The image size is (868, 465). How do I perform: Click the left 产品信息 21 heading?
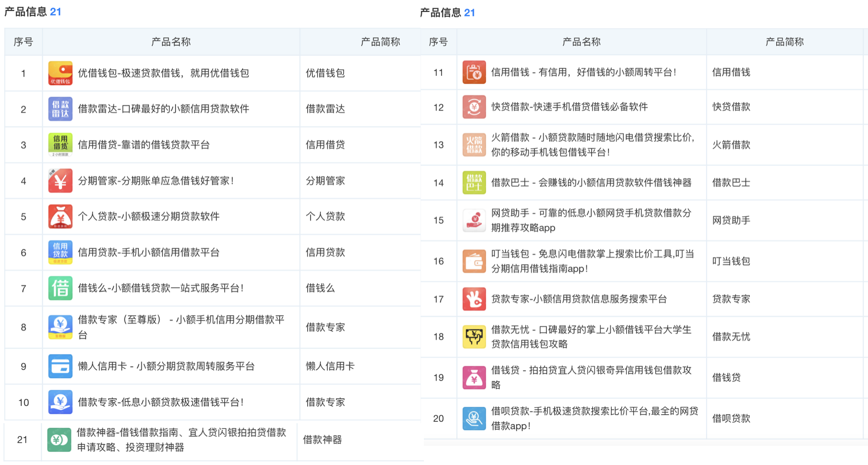click(x=33, y=12)
